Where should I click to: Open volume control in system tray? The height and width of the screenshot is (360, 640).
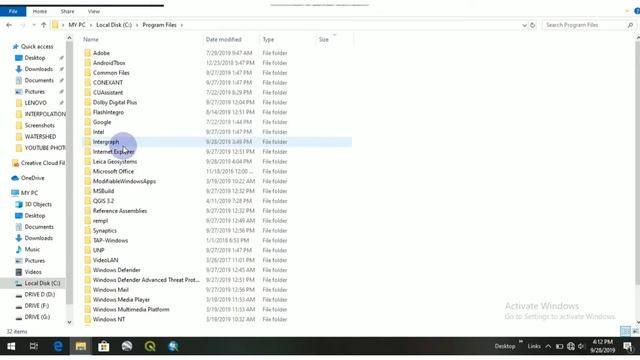click(x=581, y=347)
